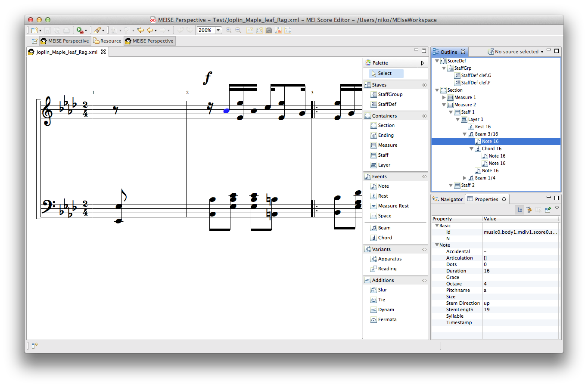This screenshot has width=588, height=387.
Task: Toggle show categories in Properties toolbar
Action: (520, 210)
